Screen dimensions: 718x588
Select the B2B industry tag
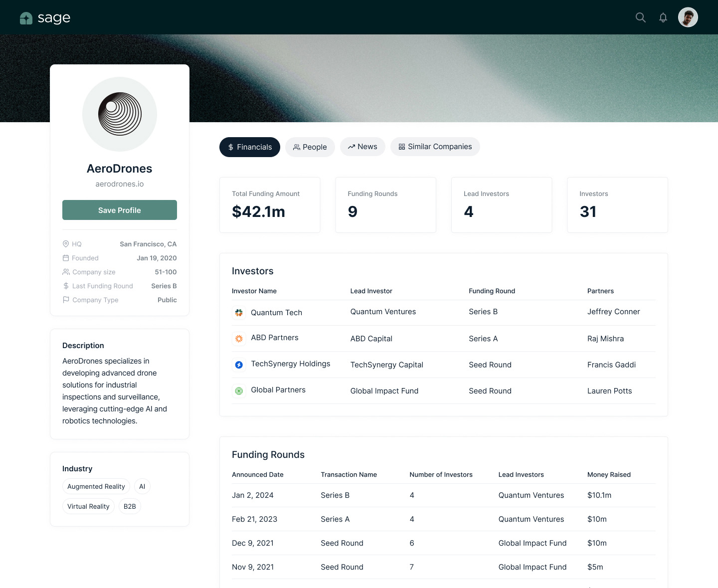point(130,506)
